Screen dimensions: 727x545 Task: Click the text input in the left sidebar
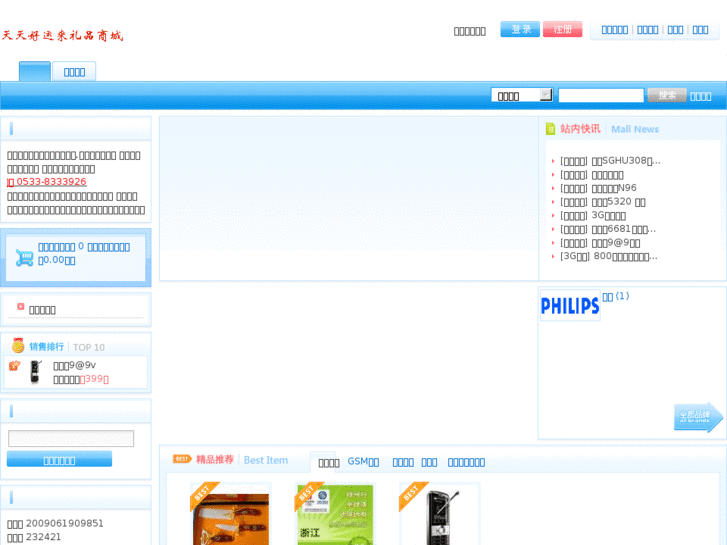click(71, 438)
